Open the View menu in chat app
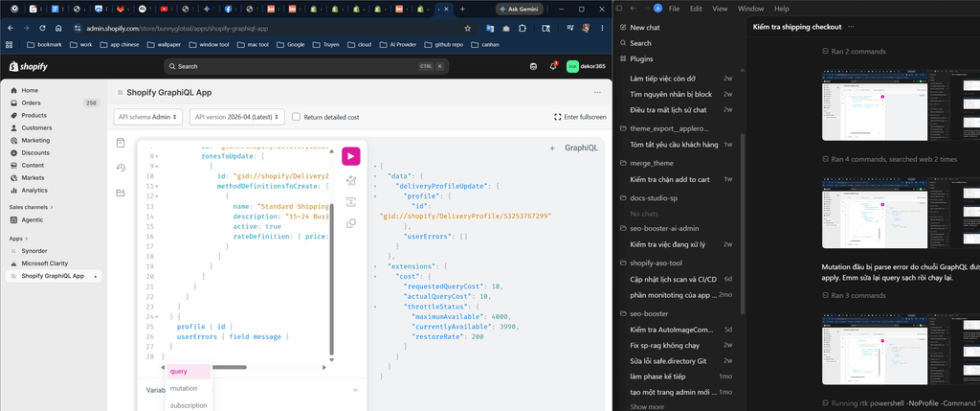 720,9
